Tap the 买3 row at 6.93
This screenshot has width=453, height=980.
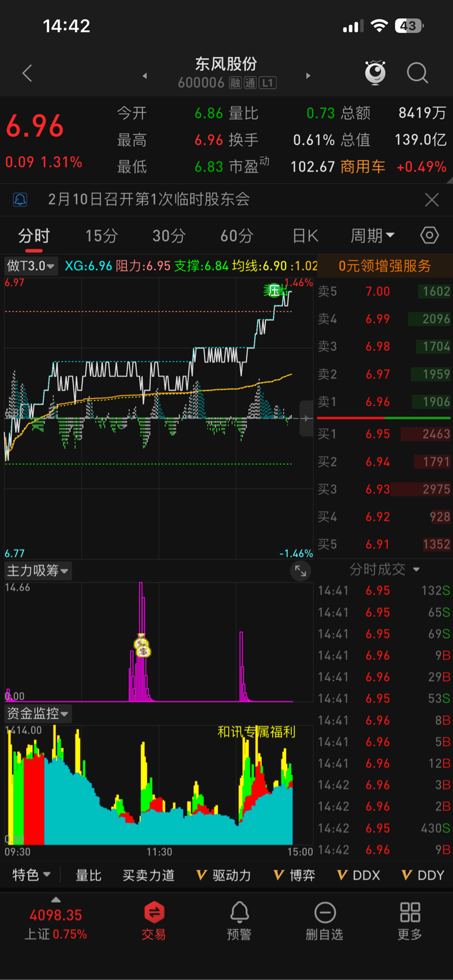pyautogui.click(x=384, y=489)
